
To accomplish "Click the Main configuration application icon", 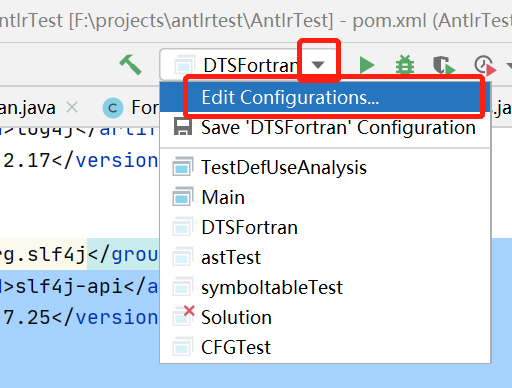I will tap(183, 196).
